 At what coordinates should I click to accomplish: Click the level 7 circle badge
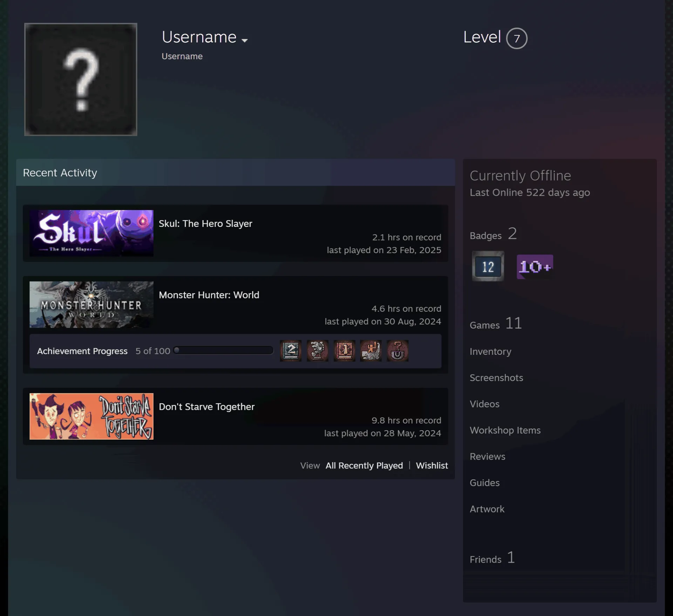(517, 38)
